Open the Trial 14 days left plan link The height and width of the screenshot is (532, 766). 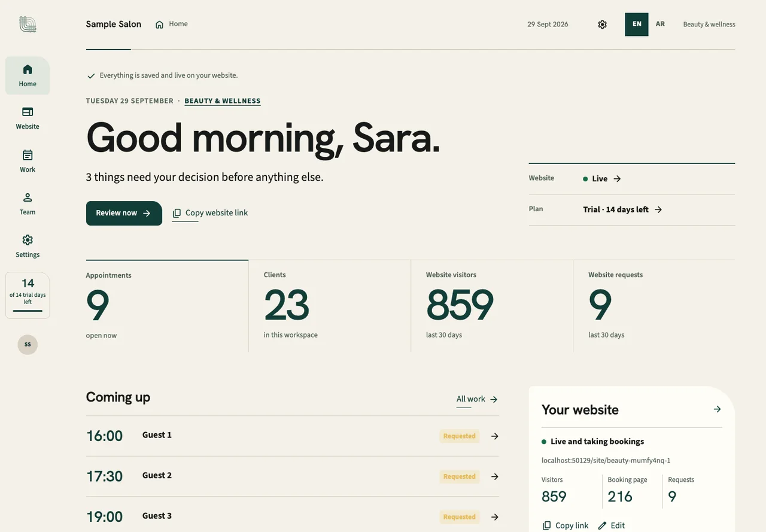pyautogui.click(x=623, y=209)
